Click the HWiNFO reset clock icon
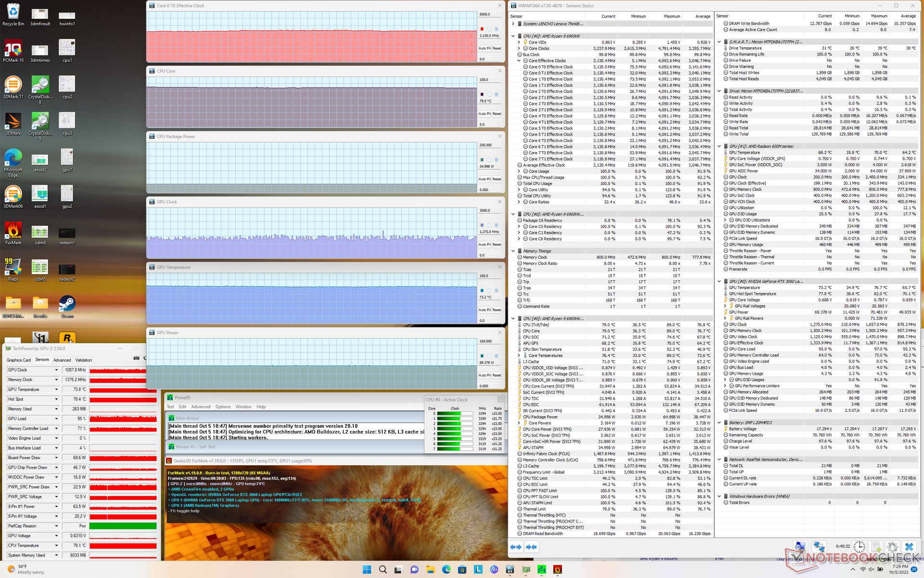Image resolution: width=924 pixels, height=578 pixels. 859,547
